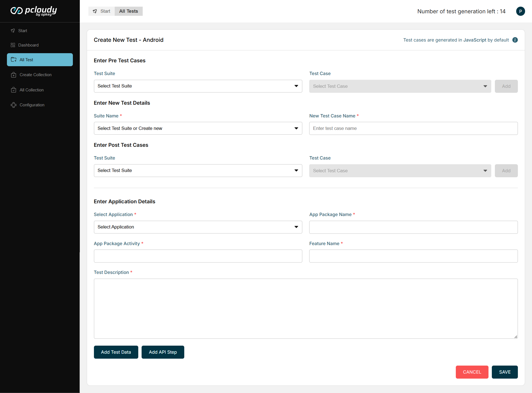532x393 pixels.
Task: Expand the Pre Test Cases Test Suite dropdown
Action: (x=198, y=86)
